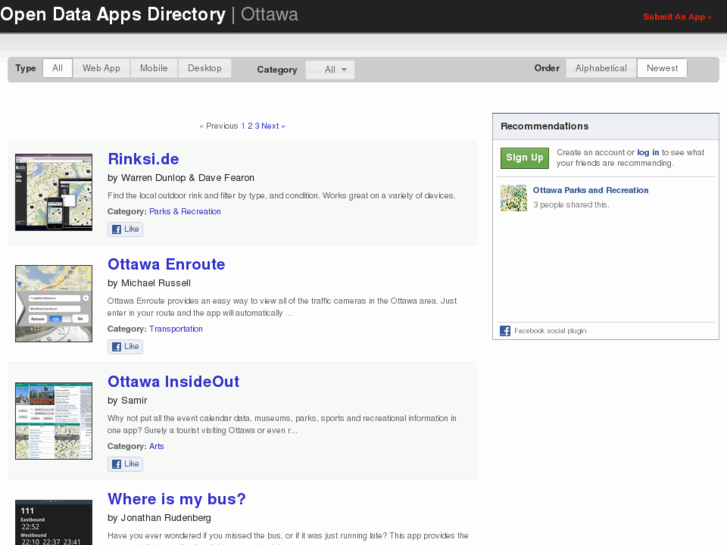Click the Like button for Ottawa InsideOut

(x=125, y=464)
